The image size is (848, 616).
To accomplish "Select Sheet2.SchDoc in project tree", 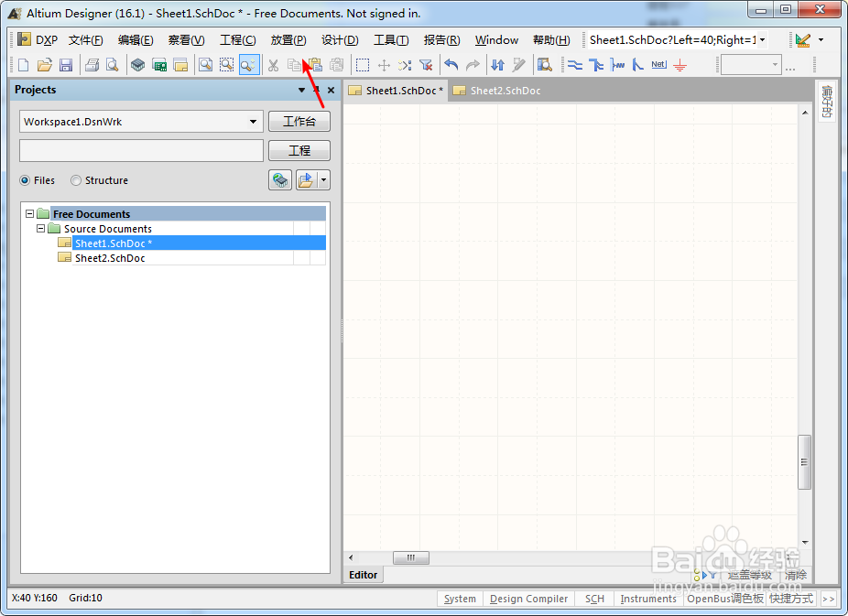I will pos(110,258).
